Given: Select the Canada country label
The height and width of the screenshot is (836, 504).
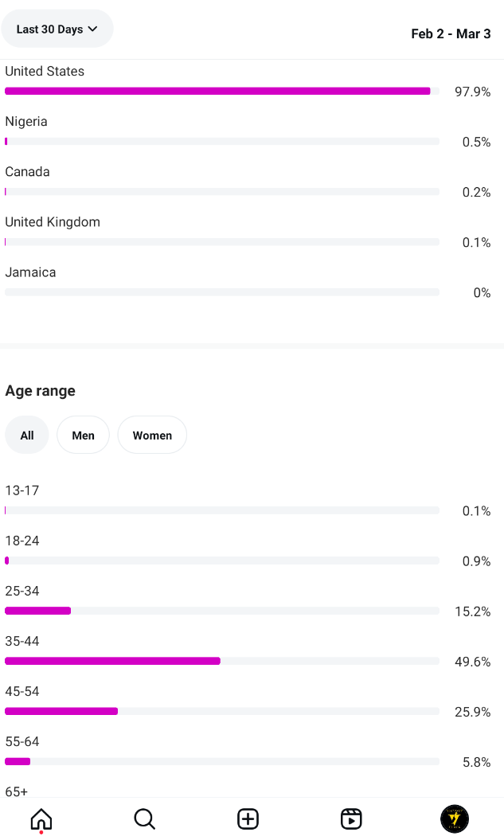Looking at the screenshot, I should pos(27,172).
